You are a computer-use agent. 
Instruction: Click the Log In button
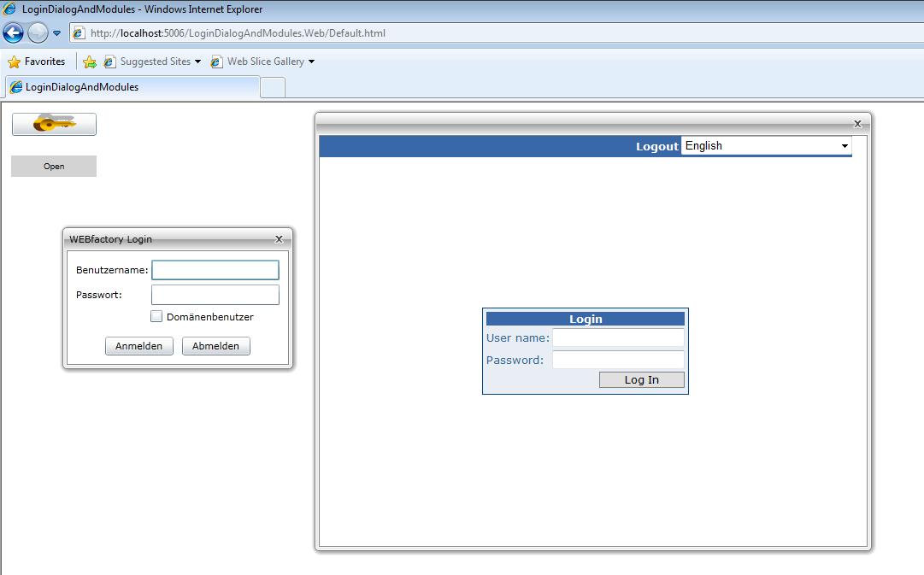point(641,380)
